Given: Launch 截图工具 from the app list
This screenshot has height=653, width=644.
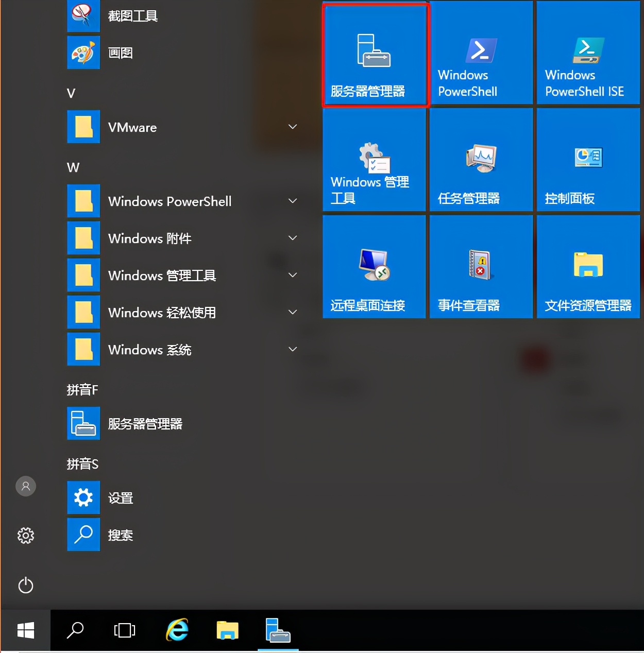Looking at the screenshot, I should [132, 16].
